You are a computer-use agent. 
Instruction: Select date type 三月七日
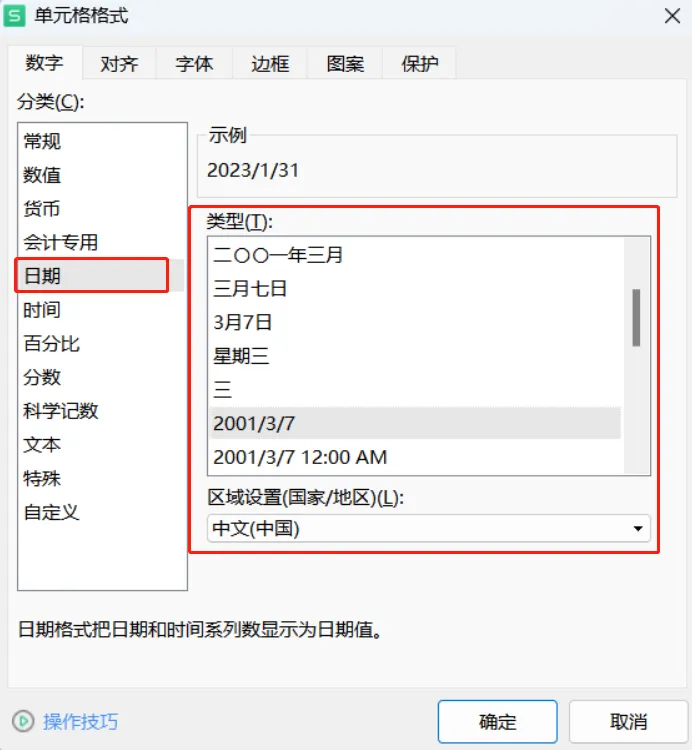416,288
